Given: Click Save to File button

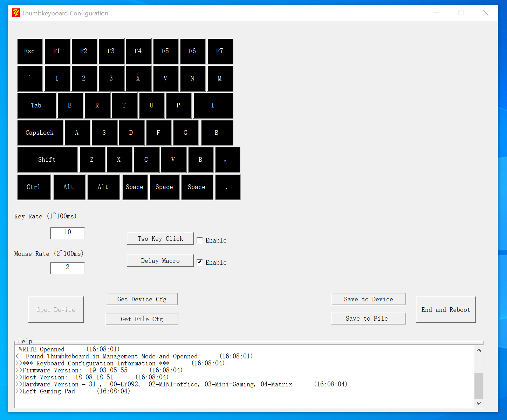Looking at the screenshot, I should pos(368,318).
